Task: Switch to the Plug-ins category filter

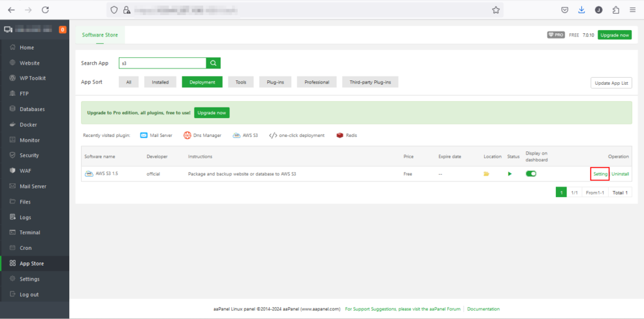Action: (x=275, y=82)
